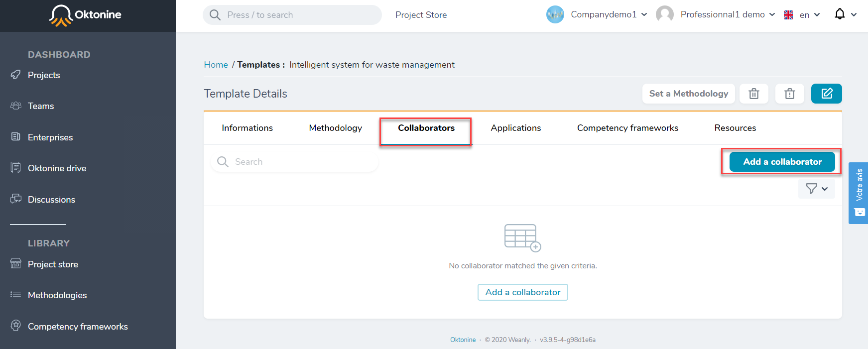
Task: Open the Project Store link in top bar
Action: coord(421,15)
